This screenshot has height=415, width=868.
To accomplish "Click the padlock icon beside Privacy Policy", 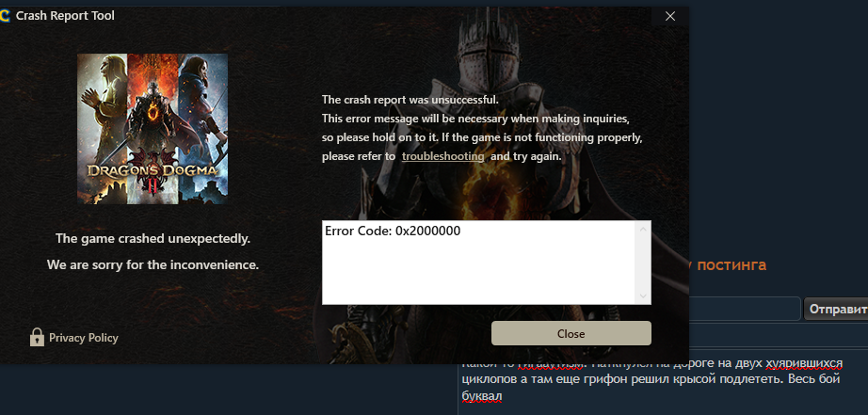I will point(37,337).
